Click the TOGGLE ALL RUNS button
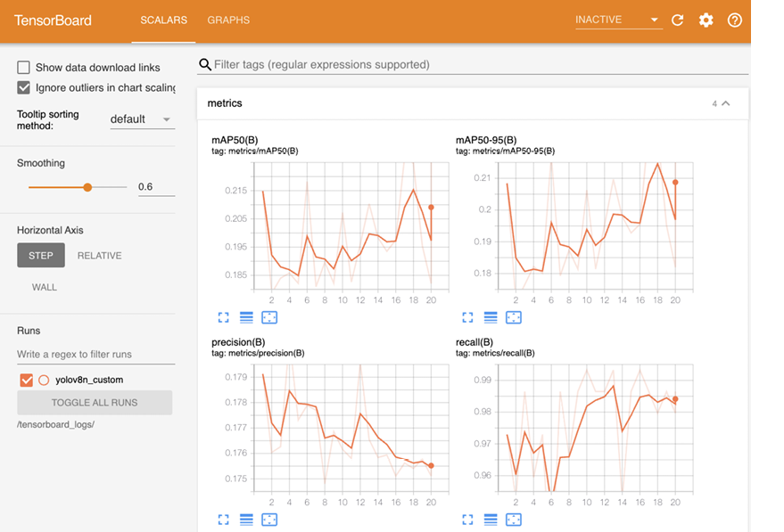 (x=95, y=403)
